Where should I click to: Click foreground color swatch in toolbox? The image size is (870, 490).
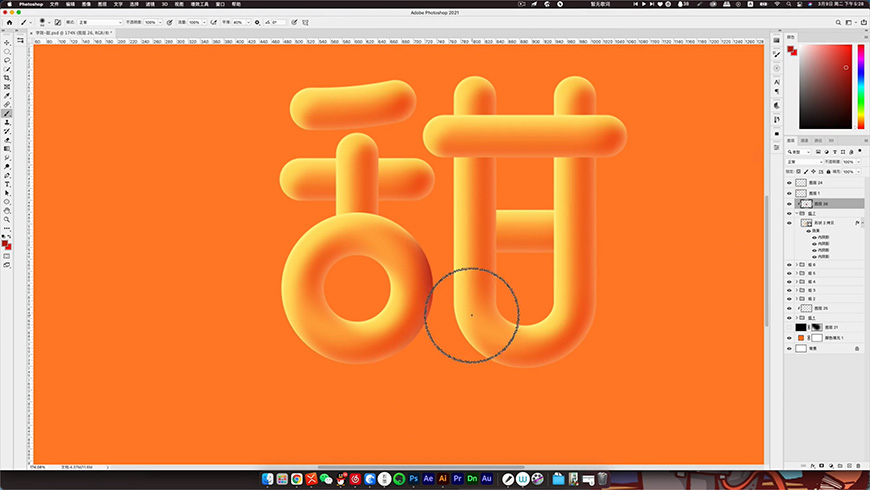pos(5,244)
